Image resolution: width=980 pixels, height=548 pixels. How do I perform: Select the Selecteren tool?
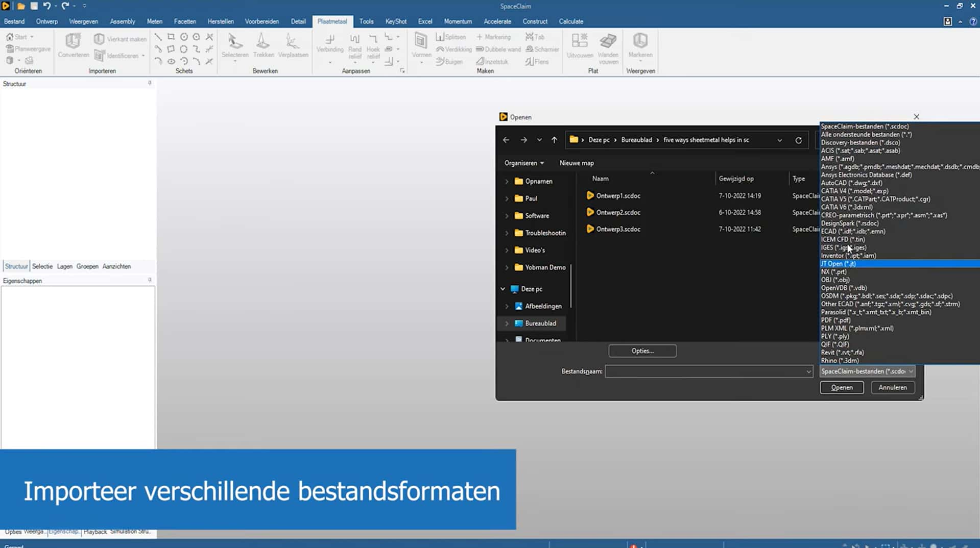[x=235, y=46]
